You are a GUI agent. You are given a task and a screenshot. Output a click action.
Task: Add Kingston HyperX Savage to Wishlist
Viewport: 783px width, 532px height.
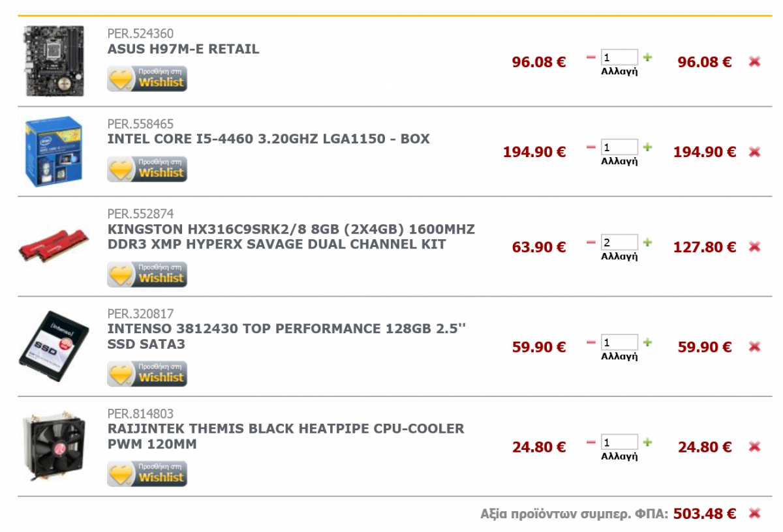pos(147,274)
